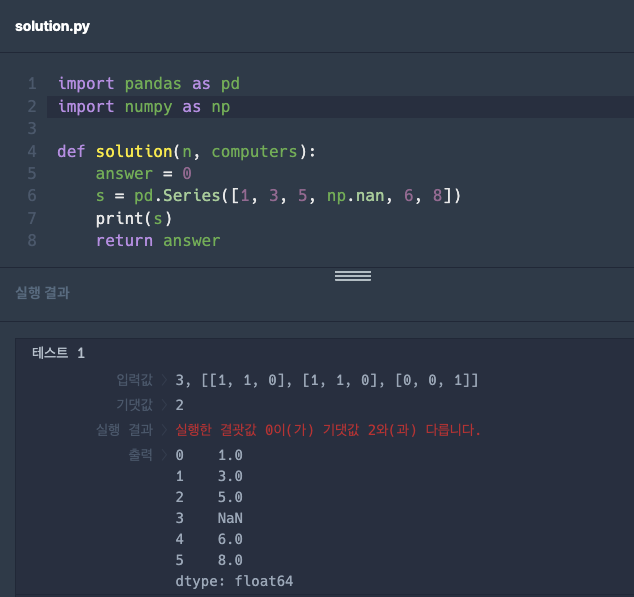Click output row '4 6.0'

[209, 539]
